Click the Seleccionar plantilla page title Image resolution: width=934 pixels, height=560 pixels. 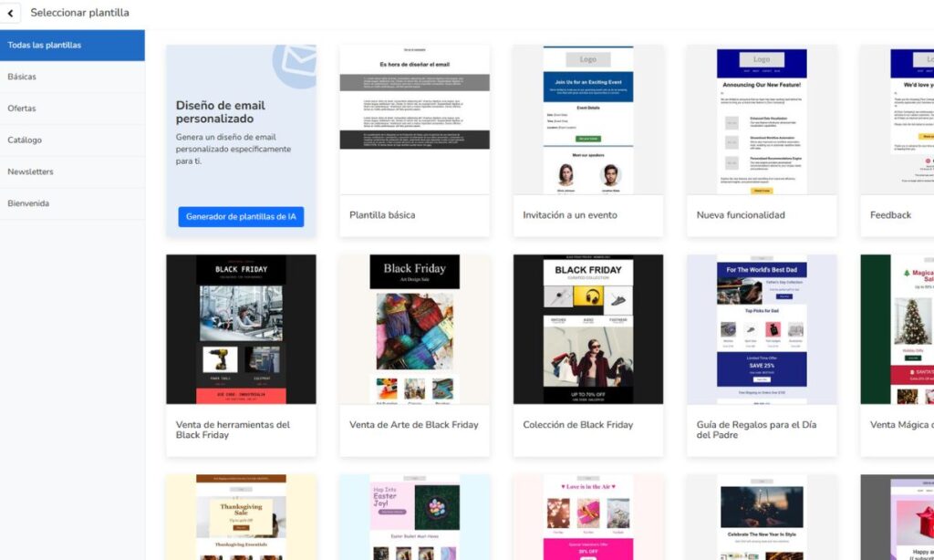click(x=80, y=13)
